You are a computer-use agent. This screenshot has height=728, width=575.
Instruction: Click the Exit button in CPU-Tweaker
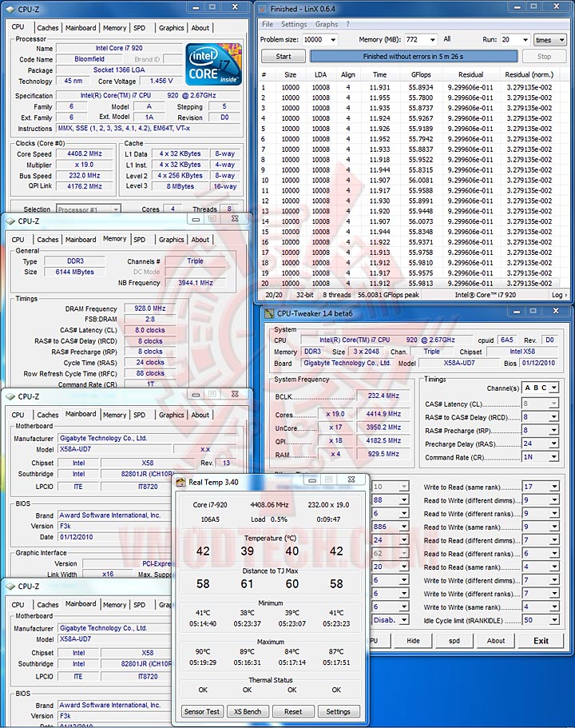541,641
